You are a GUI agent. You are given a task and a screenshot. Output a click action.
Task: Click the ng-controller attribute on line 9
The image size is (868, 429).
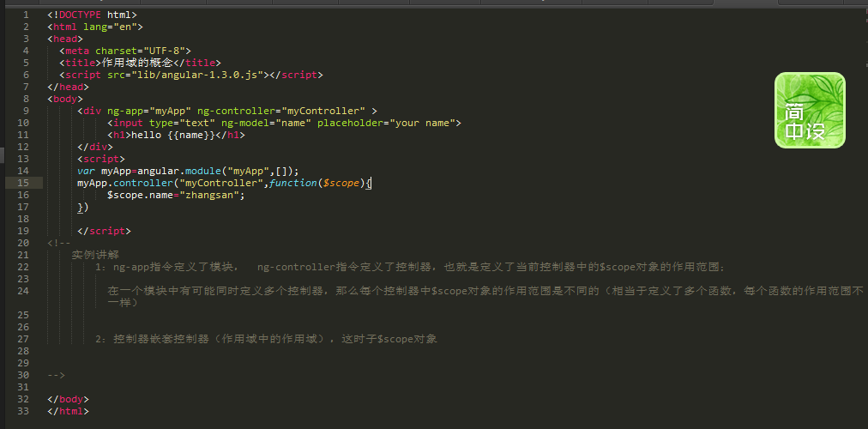236,111
